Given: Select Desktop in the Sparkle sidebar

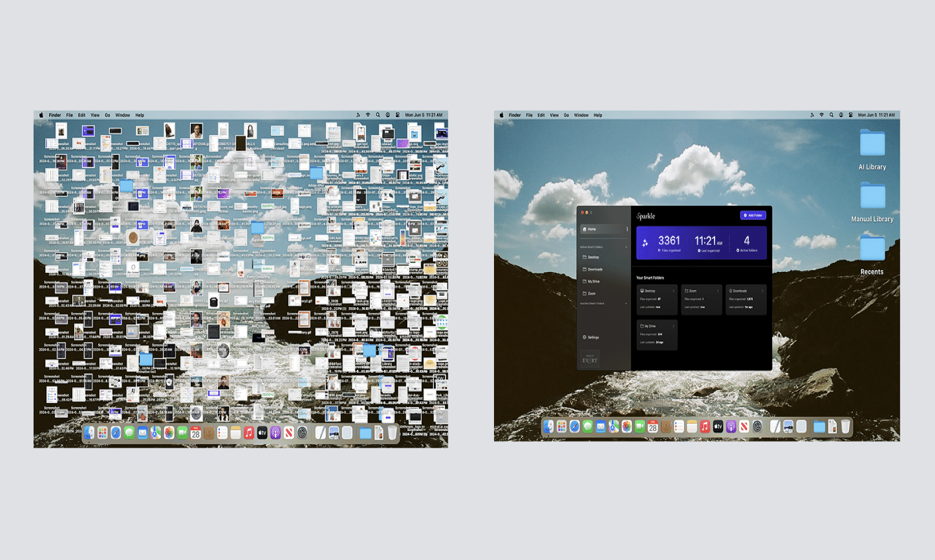Looking at the screenshot, I should (x=593, y=257).
